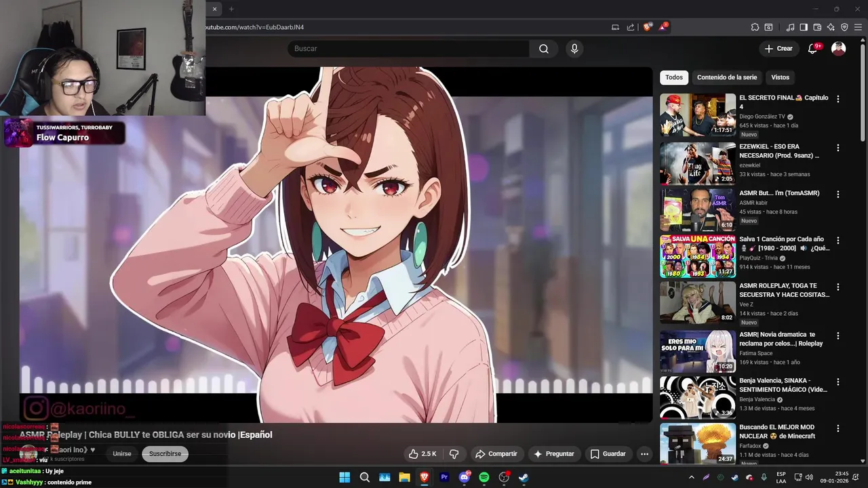This screenshot has width=868, height=488.
Task: Select Contenido de la serie filter chip
Action: pyautogui.click(x=727, y=77)
